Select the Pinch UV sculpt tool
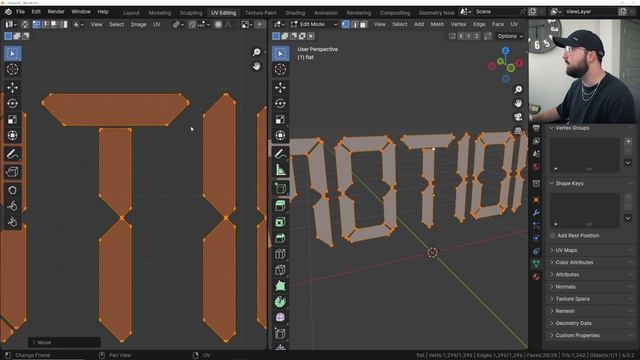This screenshot has height=360, width=640. coord(12,222)
